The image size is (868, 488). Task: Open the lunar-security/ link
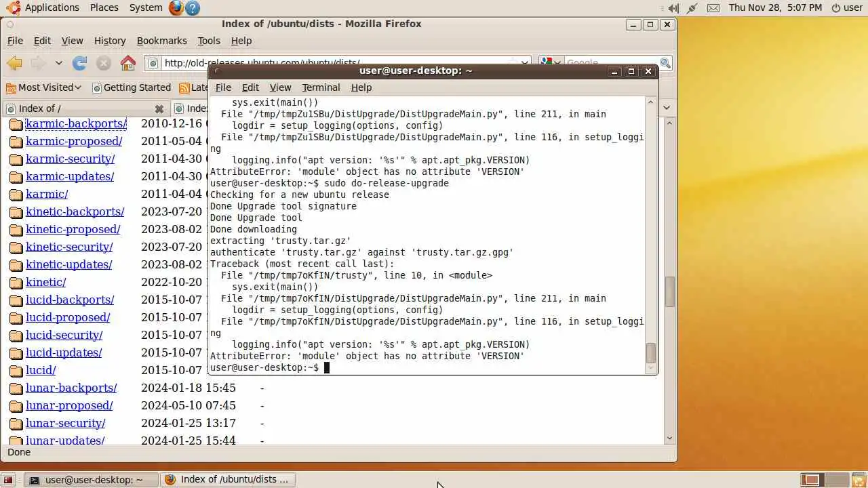click(66, 423)
